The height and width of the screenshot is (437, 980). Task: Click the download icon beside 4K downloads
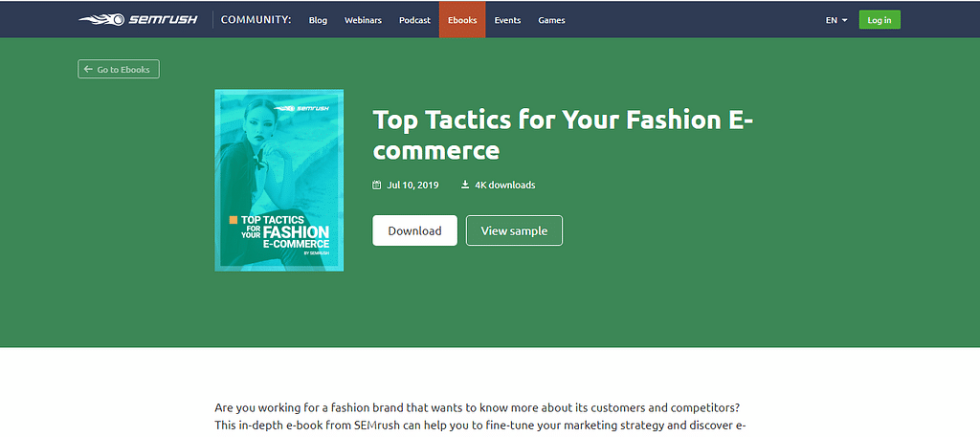click(465, 185)
